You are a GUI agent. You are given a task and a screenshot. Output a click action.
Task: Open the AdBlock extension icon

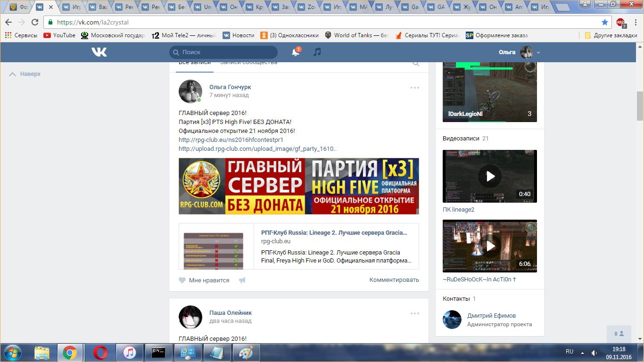pos(621,22)
